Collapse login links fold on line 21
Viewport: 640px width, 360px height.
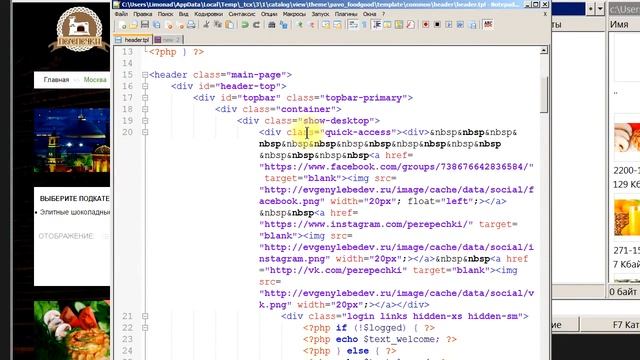tap(145, 316)
